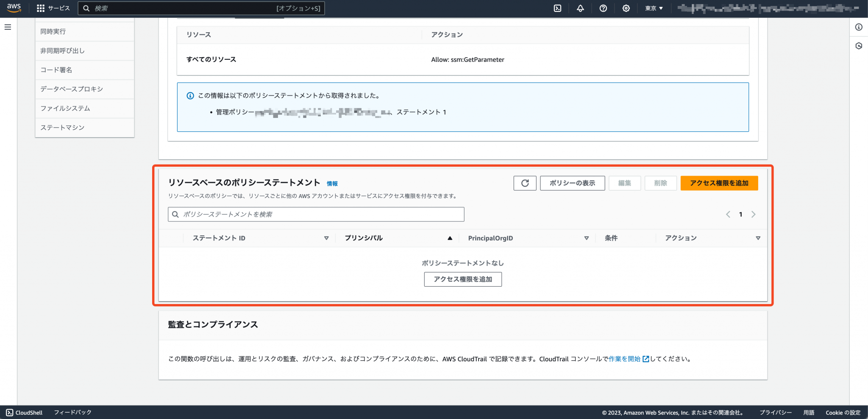Click the search magnifier in the top search bar
The image size is (868, 419).
pyautogui.click(x=86, y=8)
